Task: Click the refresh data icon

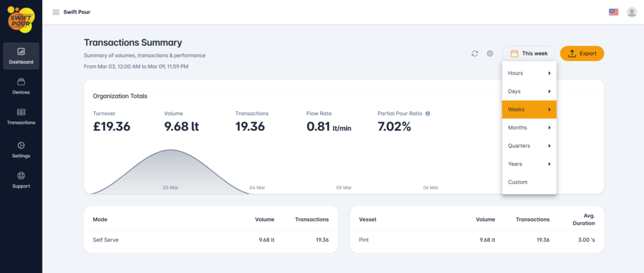Action: point(475,53)
